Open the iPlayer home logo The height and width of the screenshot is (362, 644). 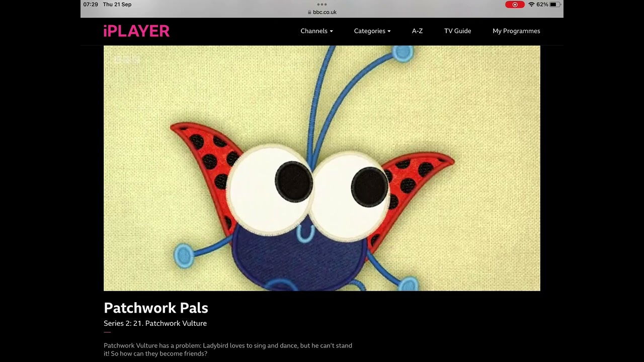tap(136, 31)
